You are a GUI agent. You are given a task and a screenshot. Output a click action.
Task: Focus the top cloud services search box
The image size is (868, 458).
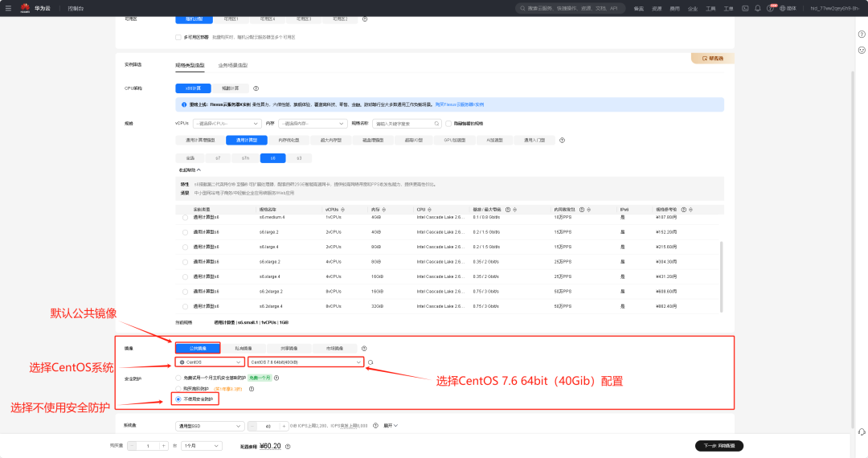pos(570,8)
